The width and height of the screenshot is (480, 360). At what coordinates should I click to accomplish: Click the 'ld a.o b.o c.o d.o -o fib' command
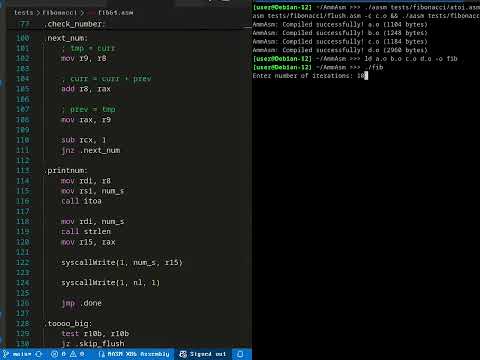pos(410,59)
